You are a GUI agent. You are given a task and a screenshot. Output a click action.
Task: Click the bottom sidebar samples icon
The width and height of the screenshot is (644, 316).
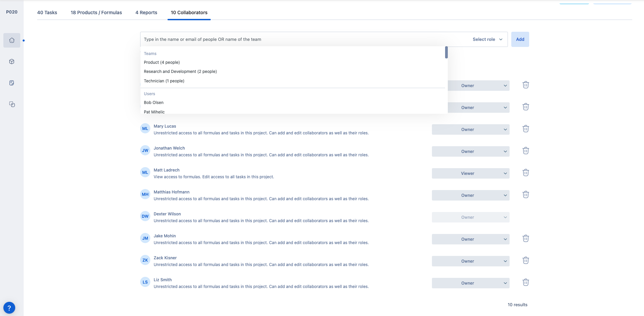pyautogui.click(x=12, y=104)
